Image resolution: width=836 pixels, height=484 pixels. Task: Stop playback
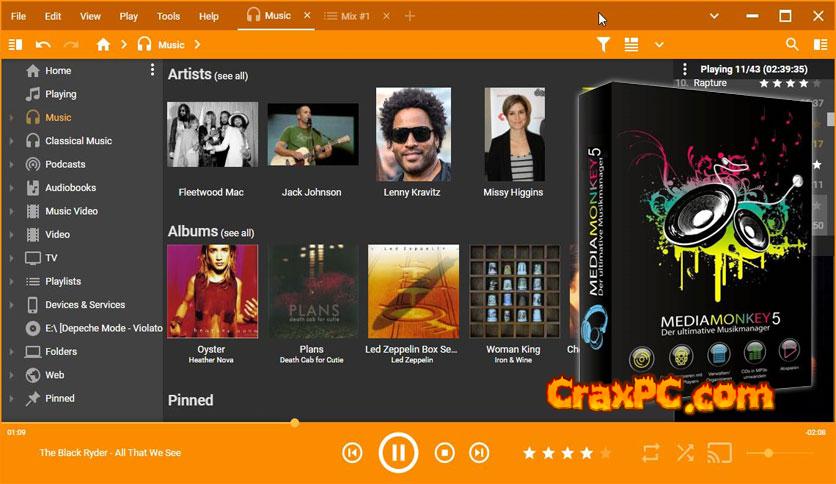(445, 453)
